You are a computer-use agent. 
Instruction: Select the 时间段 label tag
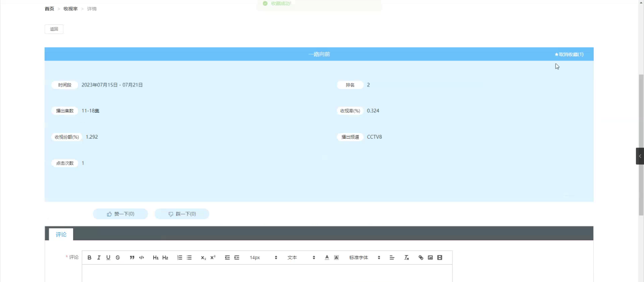click(64, 85)
